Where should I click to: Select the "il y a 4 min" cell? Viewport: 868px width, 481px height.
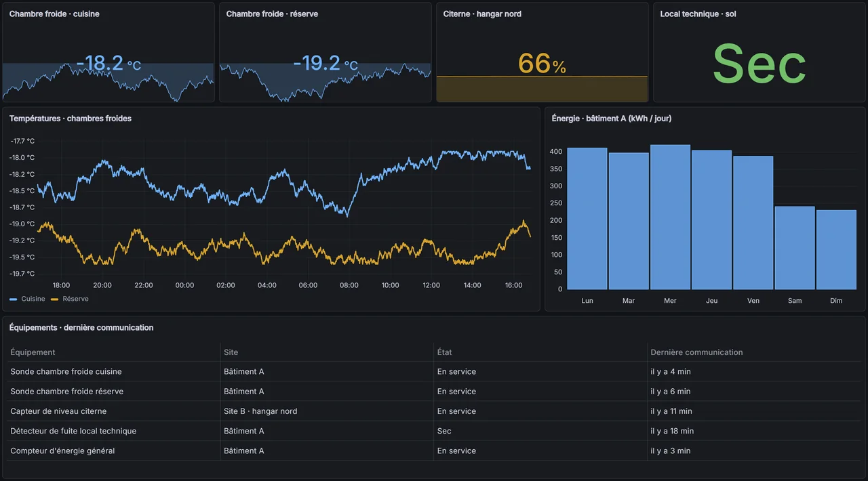[754, 372]
